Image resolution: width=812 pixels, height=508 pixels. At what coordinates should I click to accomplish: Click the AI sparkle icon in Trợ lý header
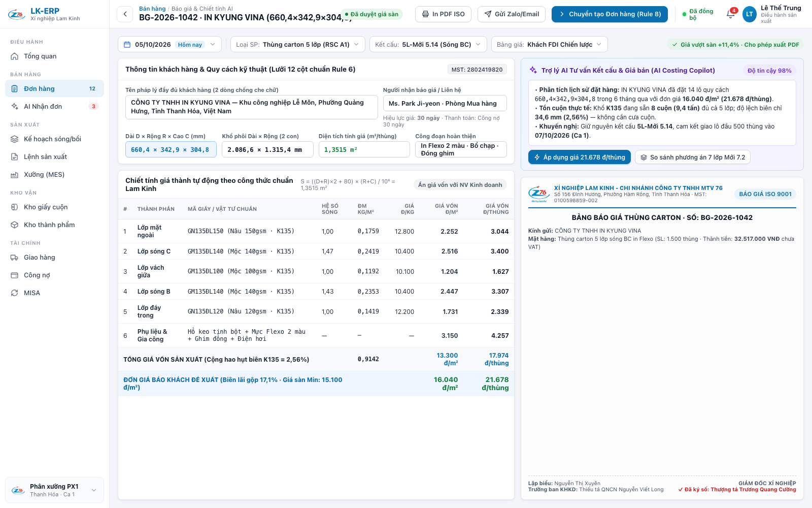click(533, 70)
